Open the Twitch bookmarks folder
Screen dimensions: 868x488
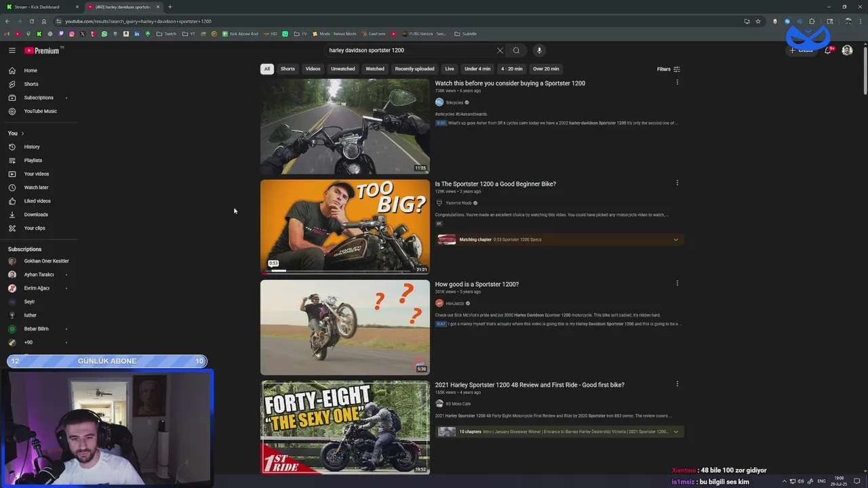coord(166,34)
